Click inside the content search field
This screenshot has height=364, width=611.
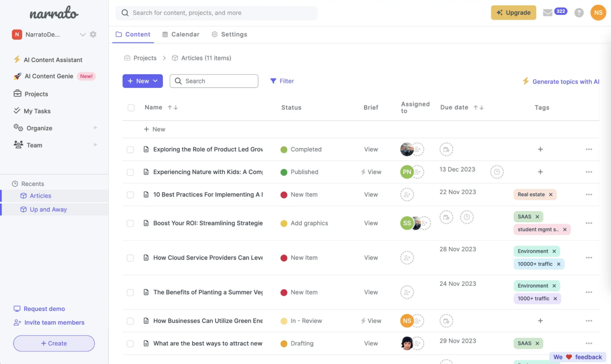coord(214,81)
